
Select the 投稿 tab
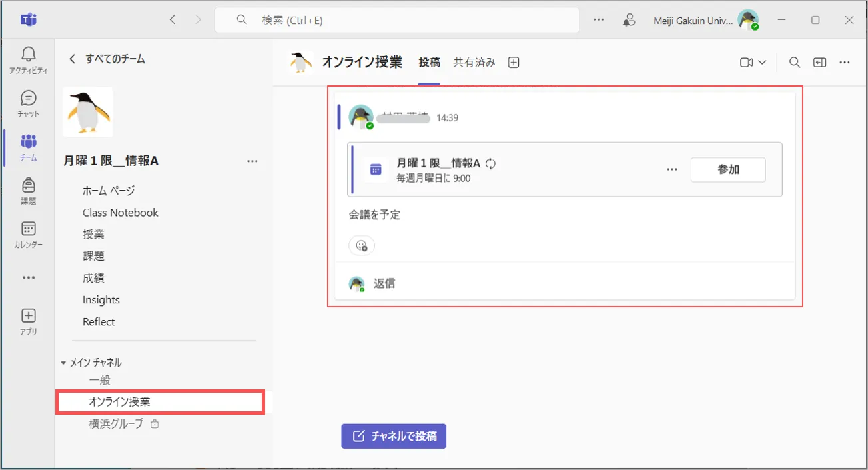tap(429, 62)
